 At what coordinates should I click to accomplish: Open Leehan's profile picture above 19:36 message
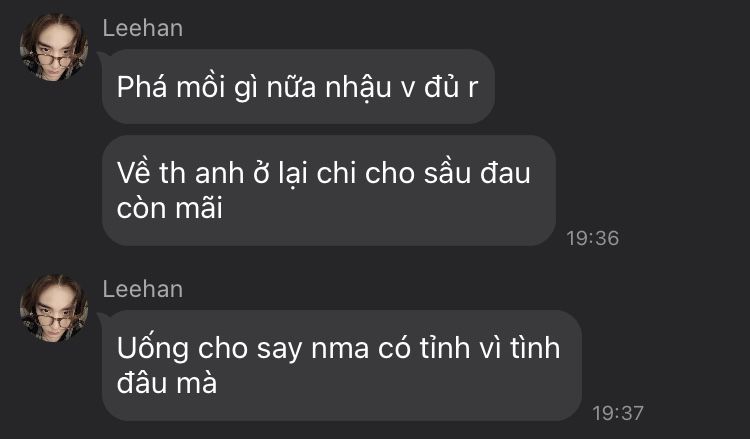pos(54,47)
